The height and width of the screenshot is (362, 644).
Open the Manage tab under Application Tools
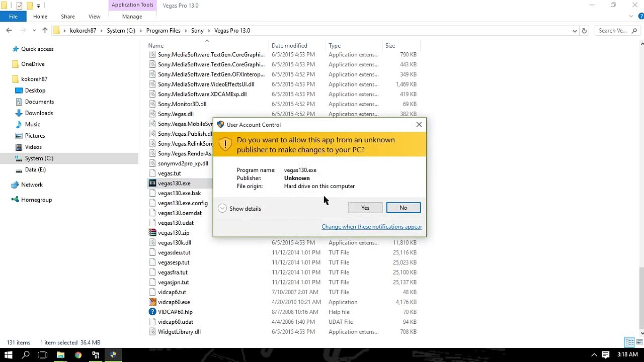click(x=132, y=17)
